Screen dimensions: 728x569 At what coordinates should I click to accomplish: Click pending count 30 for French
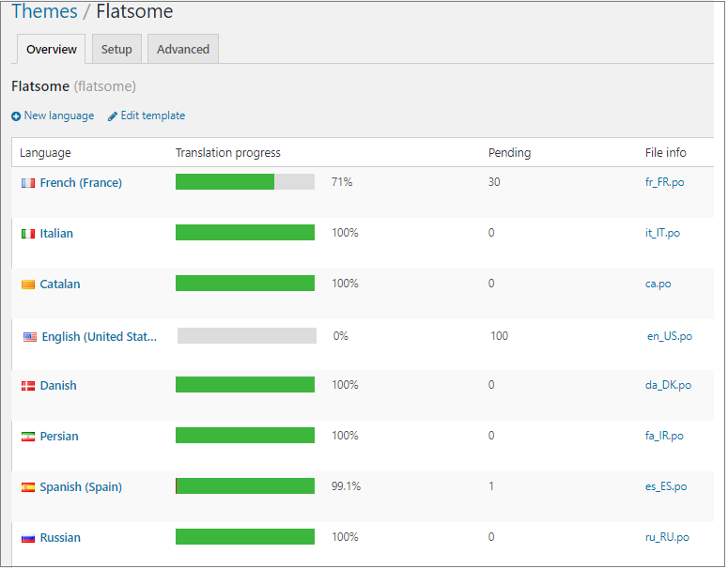coord(494,182)
